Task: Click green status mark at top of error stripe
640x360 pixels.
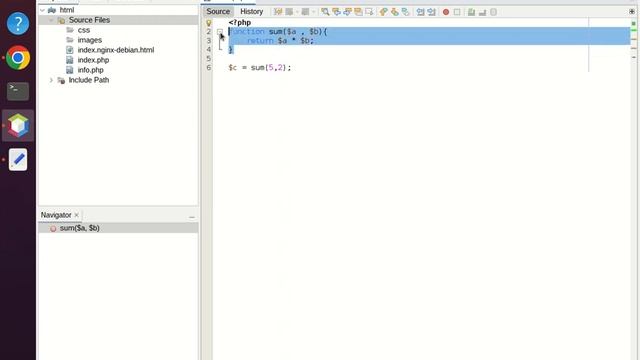Action: coord(634,23)
